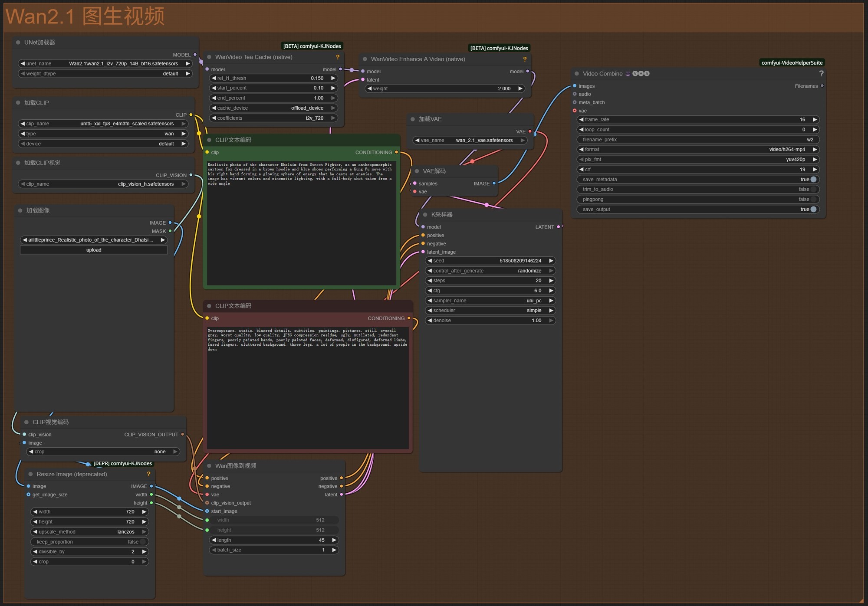Increase the steps value with right arrow
This screenshot has height=606, width=868.
click(x=551, y=281)
